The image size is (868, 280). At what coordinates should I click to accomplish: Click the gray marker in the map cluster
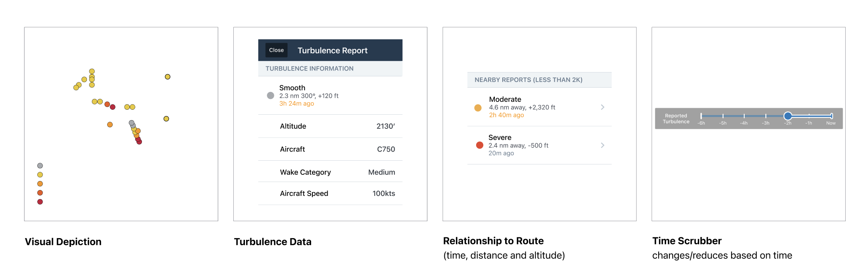(x=131, y=123)
